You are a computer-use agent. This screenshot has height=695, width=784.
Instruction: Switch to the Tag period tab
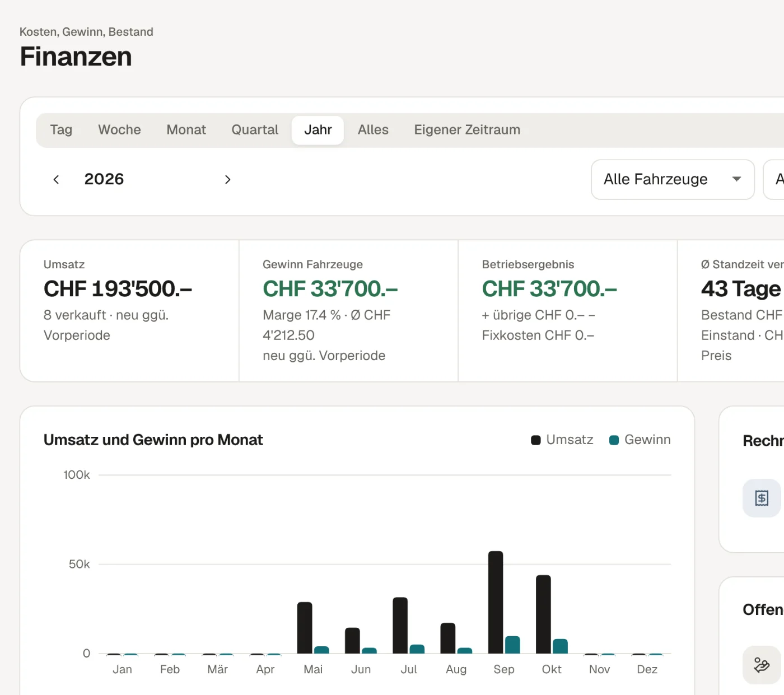(x=61, y=130)
